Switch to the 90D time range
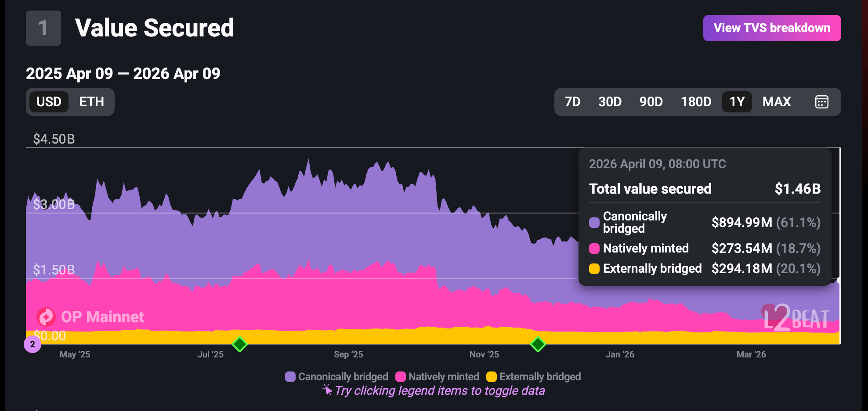 (651, 102)
